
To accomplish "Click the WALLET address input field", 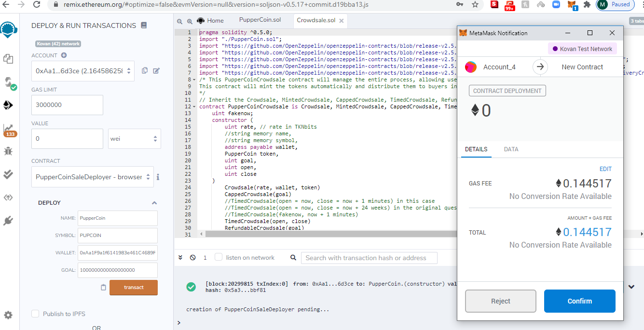I will point(118,253).
